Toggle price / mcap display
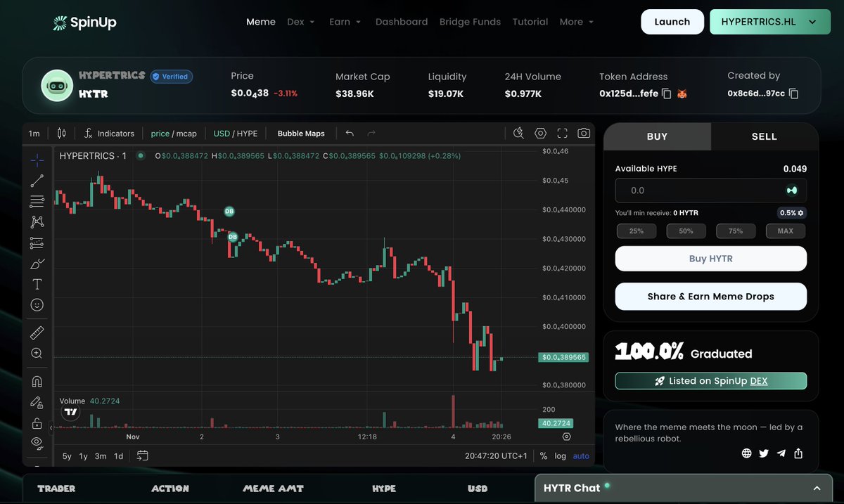 pos(174,134)
